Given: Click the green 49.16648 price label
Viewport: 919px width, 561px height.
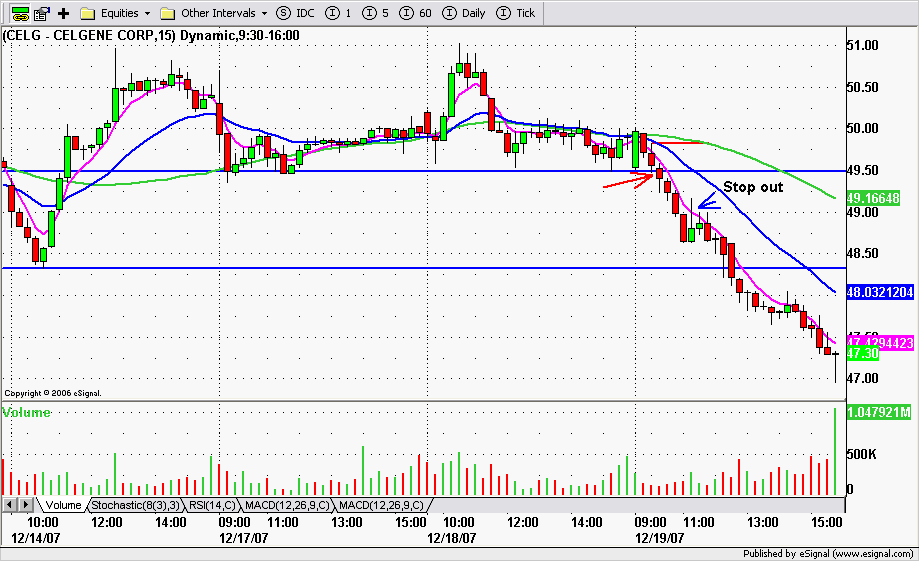Looking at the screenshot, I should pyautogui.click(x=873, y=198).
